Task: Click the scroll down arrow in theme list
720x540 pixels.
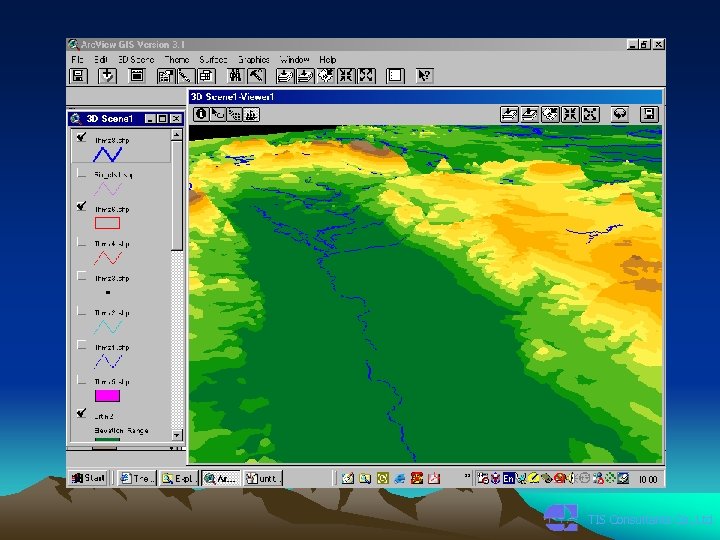Action: [x=177, y=435]
